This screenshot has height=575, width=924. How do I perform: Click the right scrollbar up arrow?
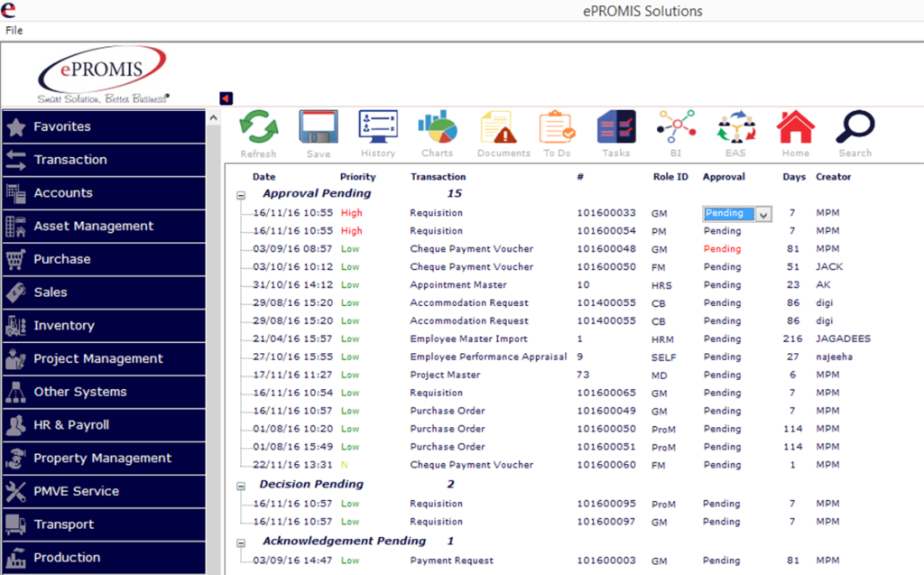pos(215,116)
